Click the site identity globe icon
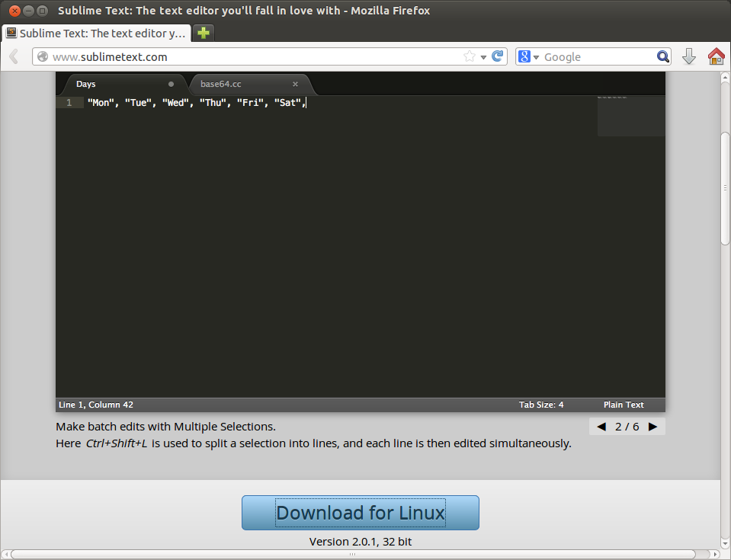The height and width of the screenshot is (560, 731). (x=43, y=57)
